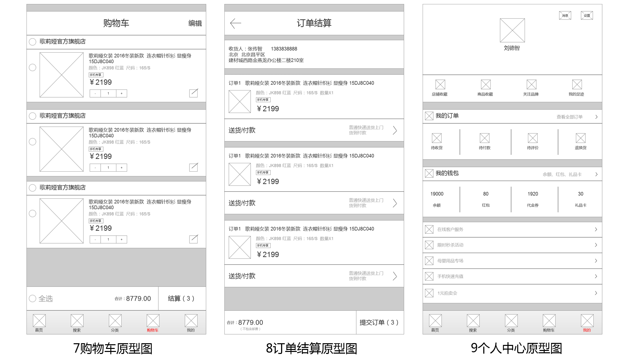The width and height of the screenshot is (644, 362).
Task: Switch to 分类 tab in cart screen
Action: pyautogui.click(x=115, y=321)
